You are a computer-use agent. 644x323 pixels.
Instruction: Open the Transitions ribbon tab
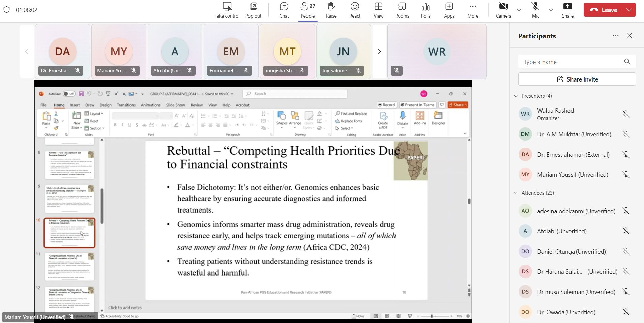click(126, 105)
